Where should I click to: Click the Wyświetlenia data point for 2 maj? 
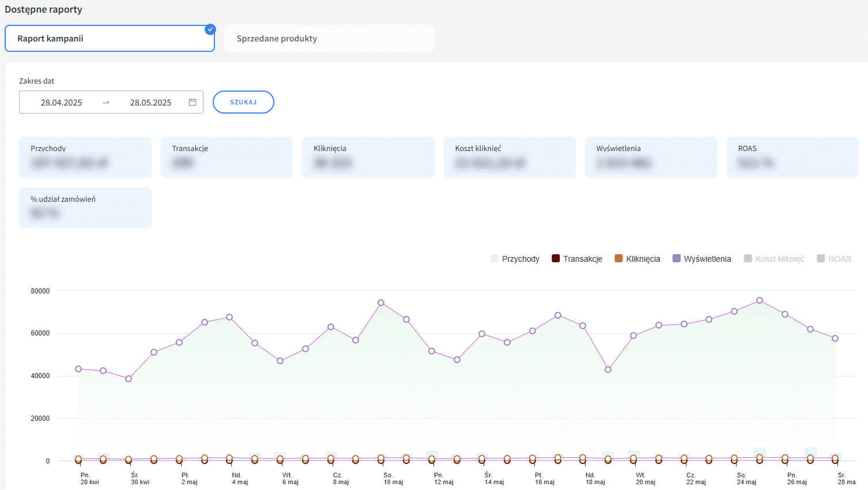click(179, 342)
